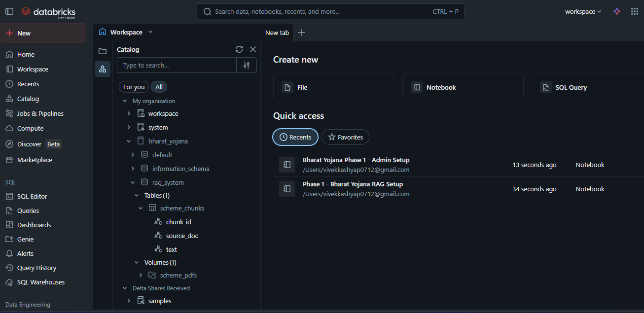Click the notebook icon beside Admin Setup
Viewport: 644px width, 313px height.
tap(287, 165)
